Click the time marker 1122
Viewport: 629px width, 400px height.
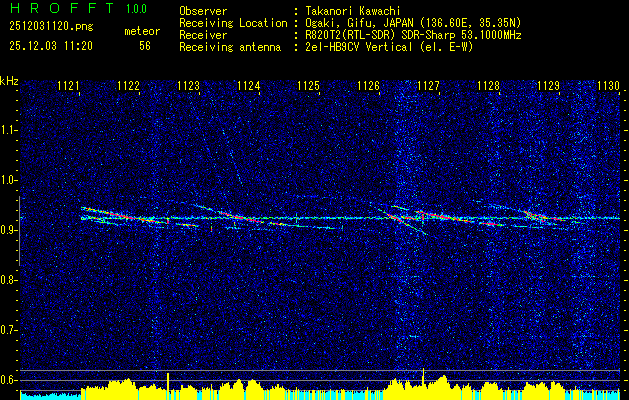tap(128, 86)
